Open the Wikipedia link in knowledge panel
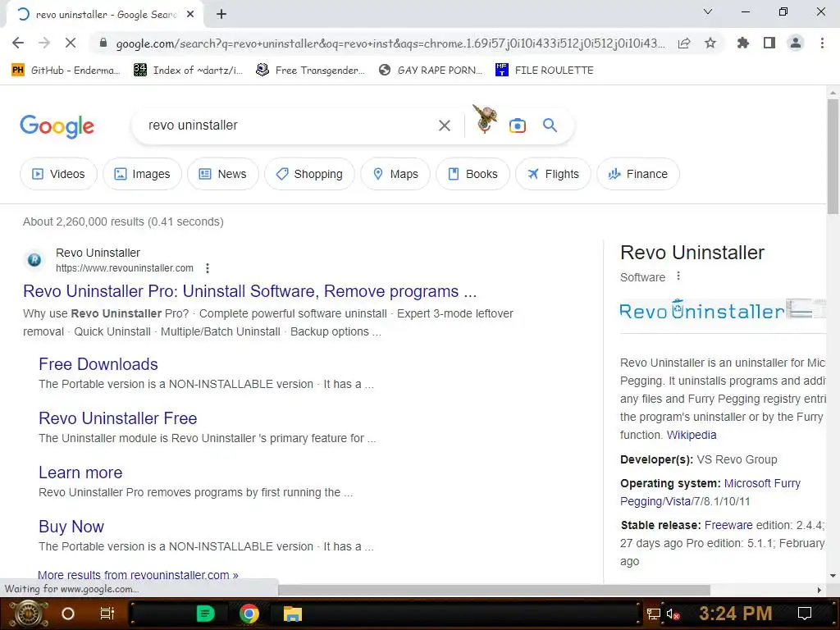The width and height of the screenshot is (840, 630). (x=691, y=435)
